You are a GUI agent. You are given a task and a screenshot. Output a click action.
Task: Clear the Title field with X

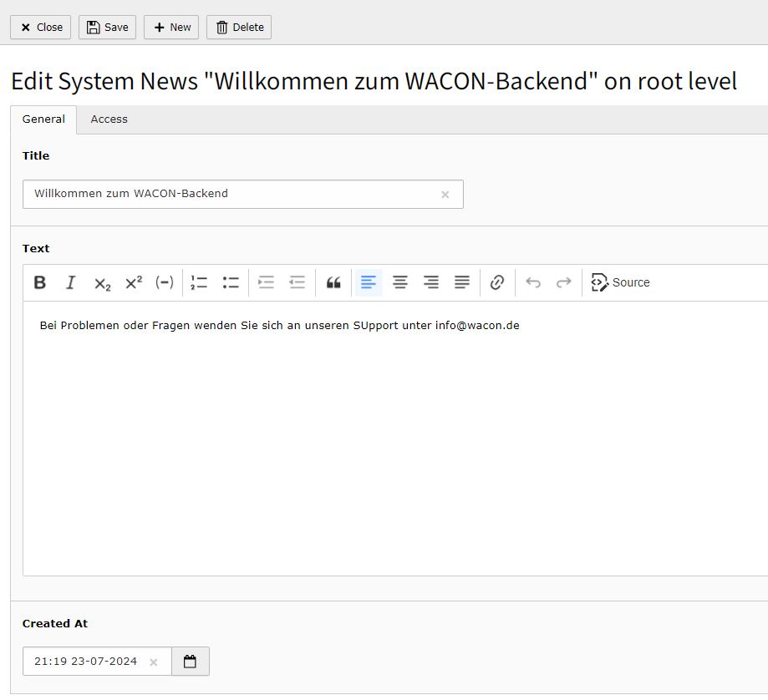(445, 195)
